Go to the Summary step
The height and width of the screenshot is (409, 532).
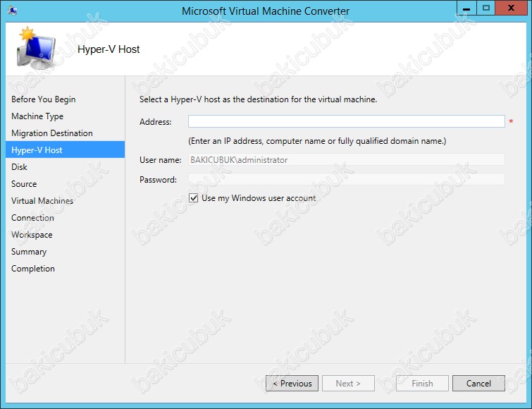(x=29, y=252)
